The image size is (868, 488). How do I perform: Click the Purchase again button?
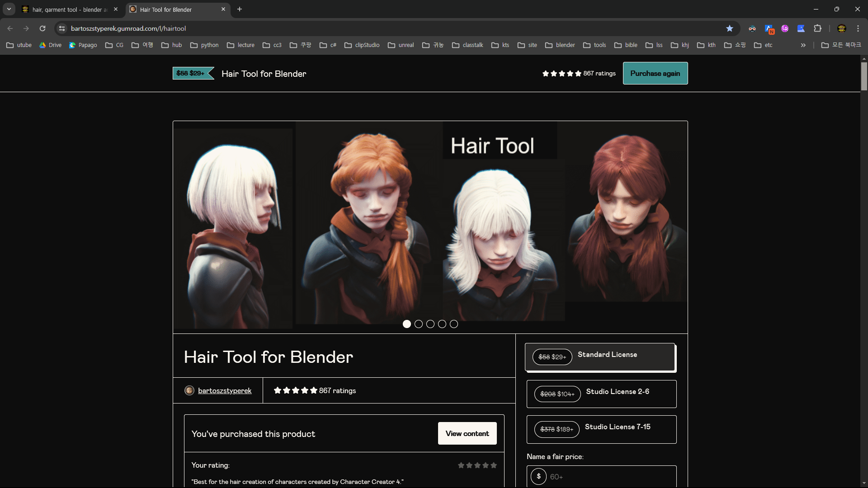pyautogui.click(x=655, y=73)
